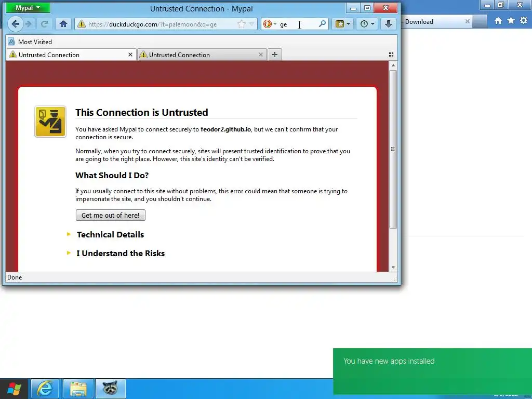Screen dimensions: 532x399
Task: Click the 'What Should I Do?' heading
Action: pos(112,176)
